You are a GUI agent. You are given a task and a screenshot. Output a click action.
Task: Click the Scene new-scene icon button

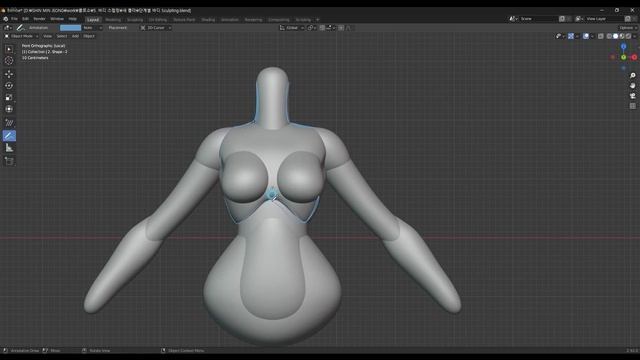[562, 19]
